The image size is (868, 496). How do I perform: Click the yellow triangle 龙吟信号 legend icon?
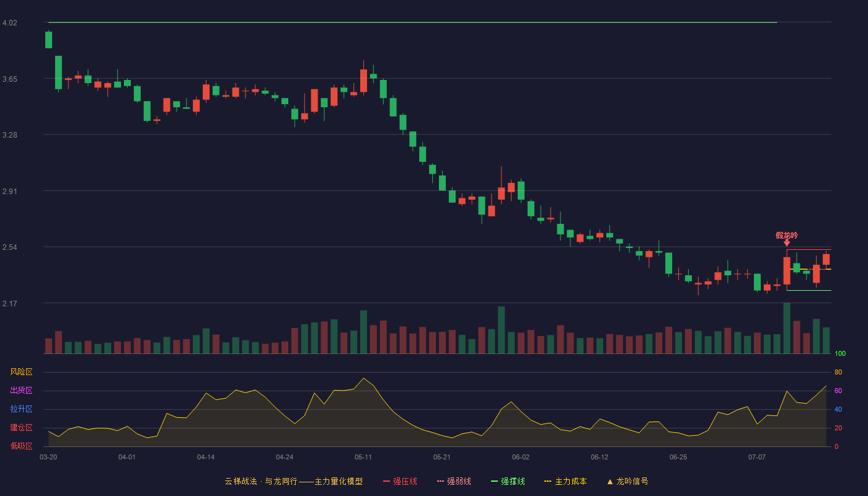pos(609,481)
